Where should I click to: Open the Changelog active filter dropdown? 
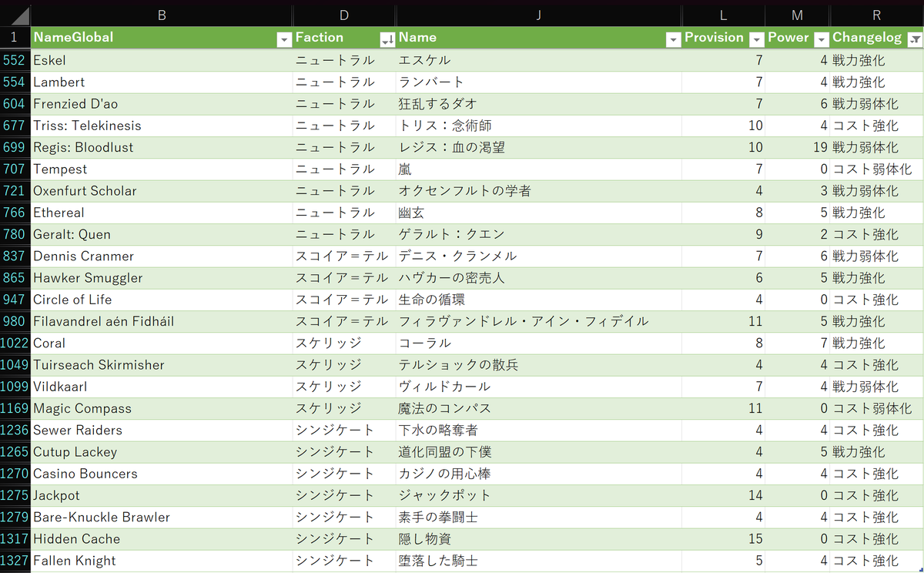[915, 39]
